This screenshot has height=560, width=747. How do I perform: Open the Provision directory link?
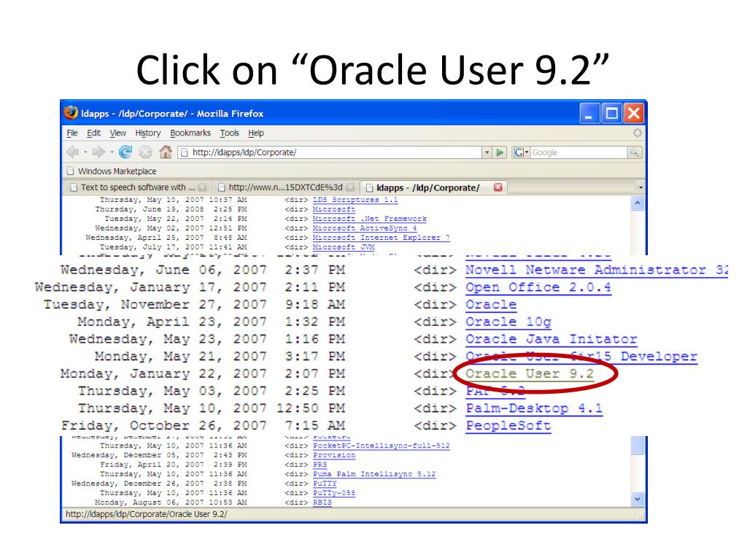(334, 455)
